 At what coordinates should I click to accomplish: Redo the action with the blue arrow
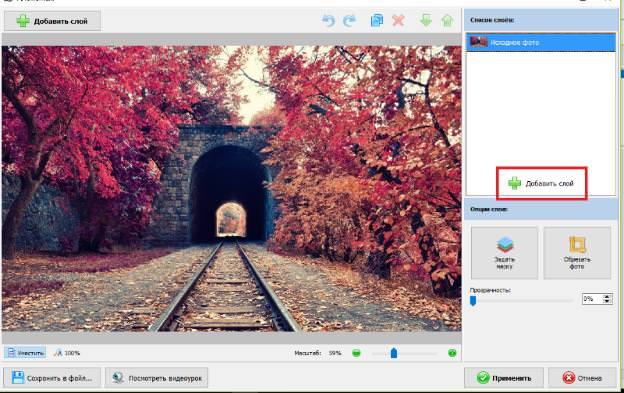tap(349, 20)
